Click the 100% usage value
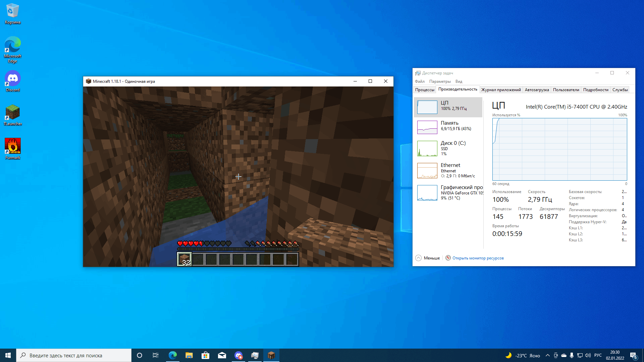This screenshot has width=644, height=362. pyautogui.click(x=500, y=200)
